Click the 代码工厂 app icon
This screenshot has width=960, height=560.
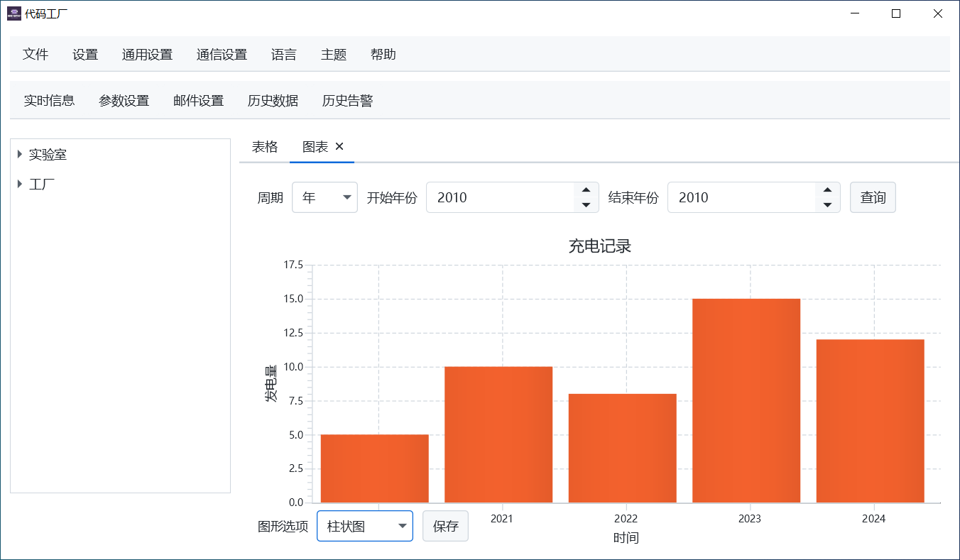14,13
